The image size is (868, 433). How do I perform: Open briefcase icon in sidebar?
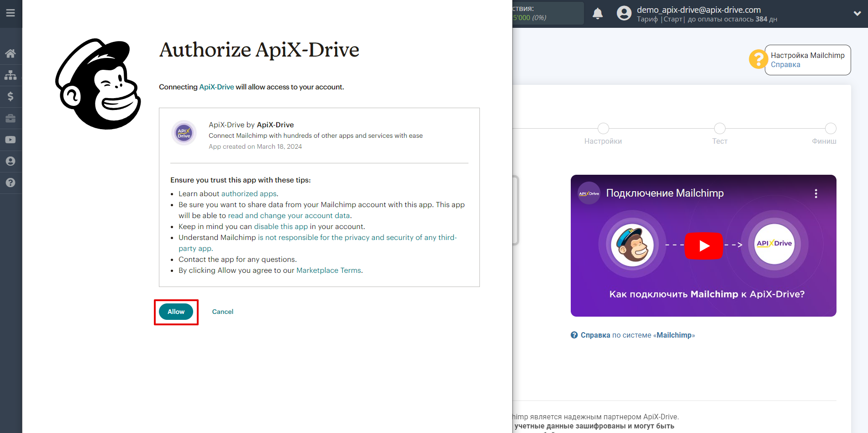tap(11, 118)
